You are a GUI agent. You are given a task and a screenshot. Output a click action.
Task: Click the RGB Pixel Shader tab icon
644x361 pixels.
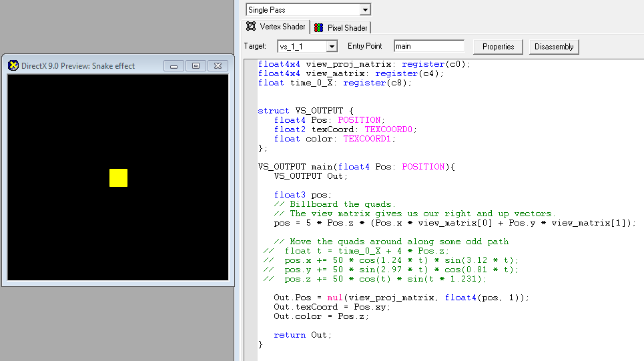point(319,28)
